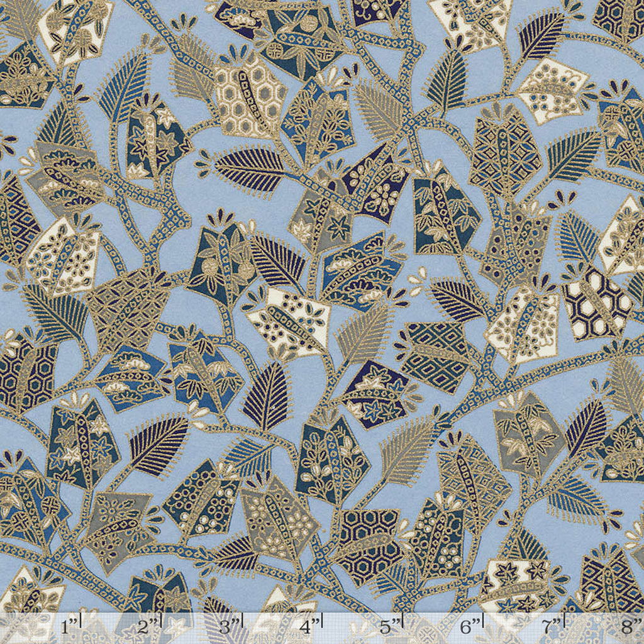Select the 8" ruler label

pyautogui.click(x=629, y=626)
